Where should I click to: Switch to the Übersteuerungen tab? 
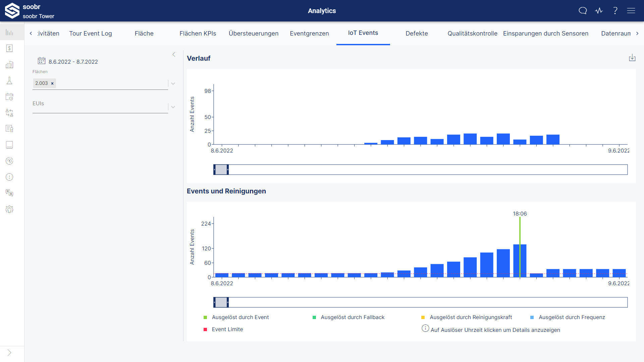[x=254, y=34]
